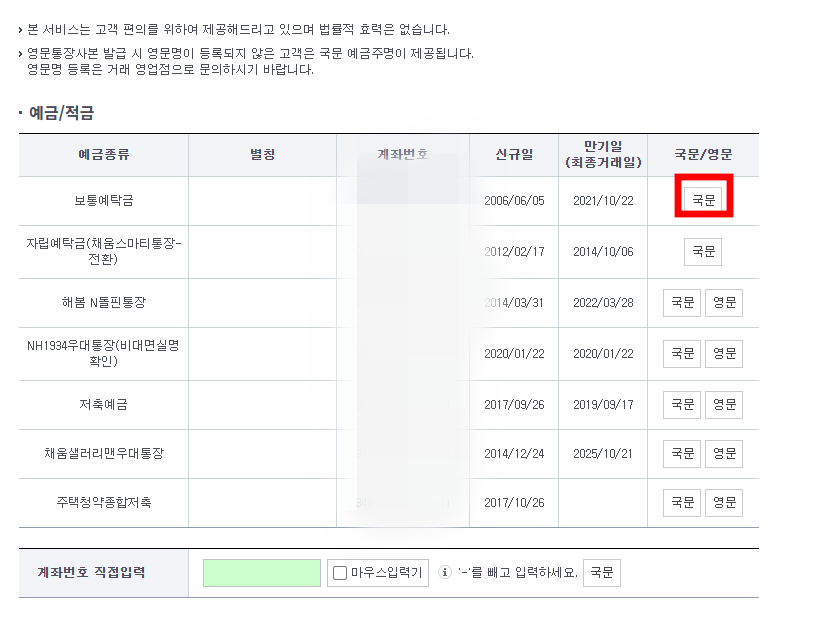The image size is (826, 619).
Task: Click the 신규일 column header
Action: point(514,154)
